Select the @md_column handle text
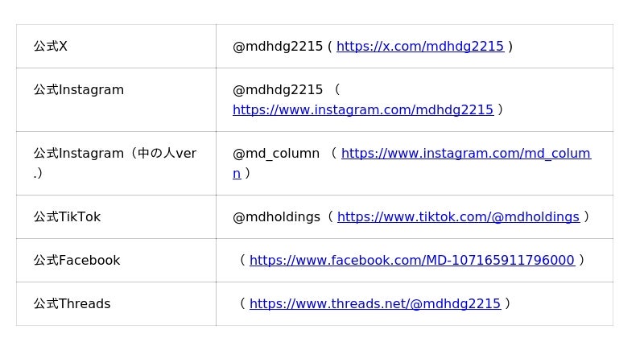This screenshot has width=644, height=350. point(275,154)
